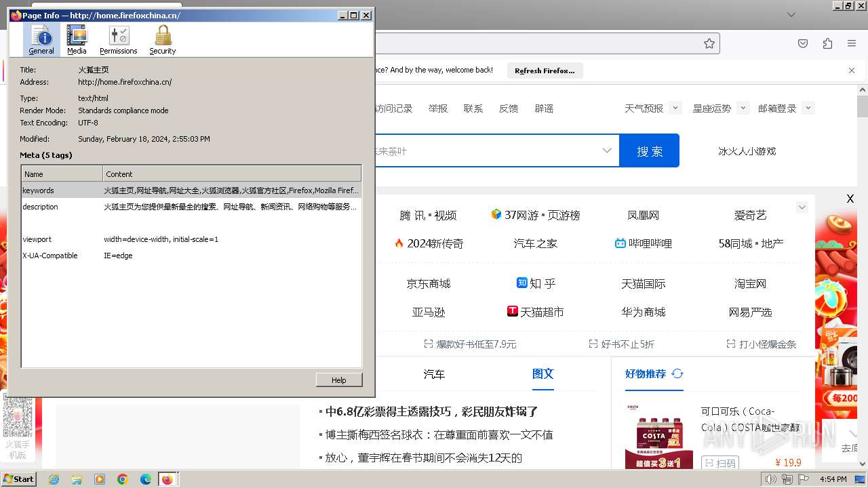Open the General tab in Page Info
The height and width of the screenshot is (488, 868).
pos(41,40)
